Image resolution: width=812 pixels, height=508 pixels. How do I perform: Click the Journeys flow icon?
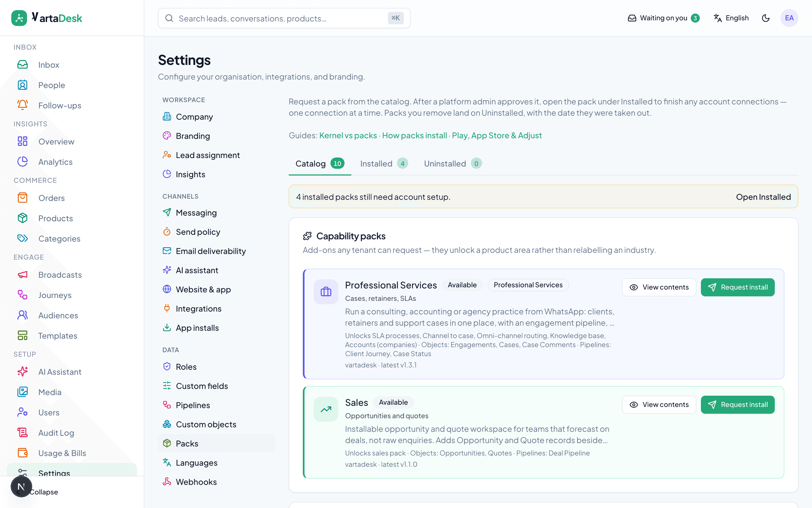pos(23,295)
